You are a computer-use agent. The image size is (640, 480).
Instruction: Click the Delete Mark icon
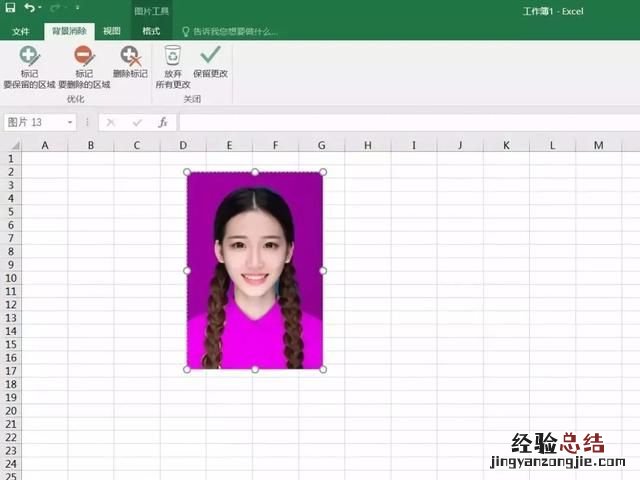point(130,56)
